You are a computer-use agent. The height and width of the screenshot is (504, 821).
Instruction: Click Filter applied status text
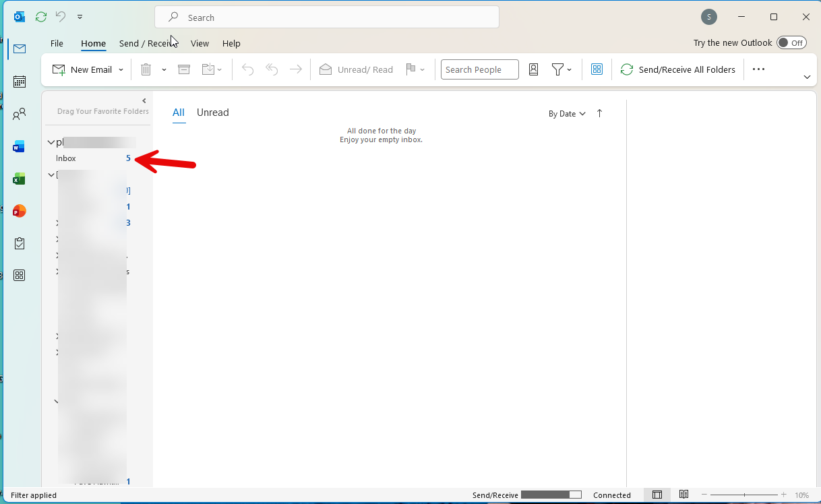(34, 495)
